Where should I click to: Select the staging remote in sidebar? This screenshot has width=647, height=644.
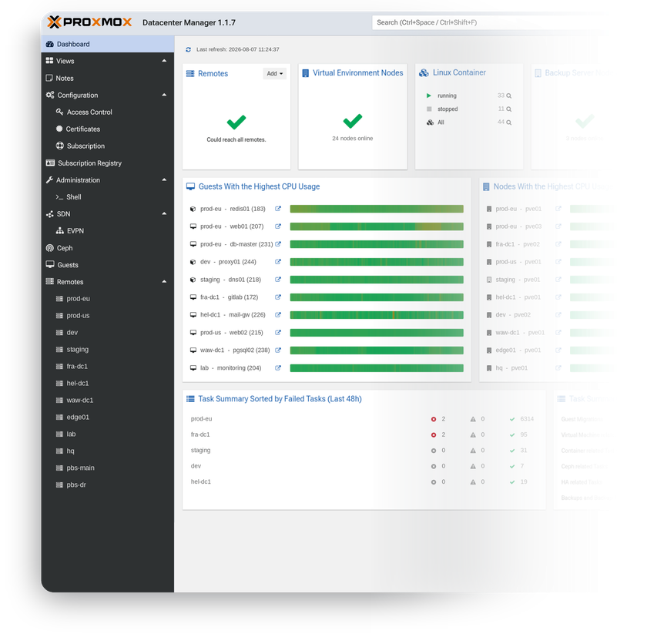pos(108,350)
